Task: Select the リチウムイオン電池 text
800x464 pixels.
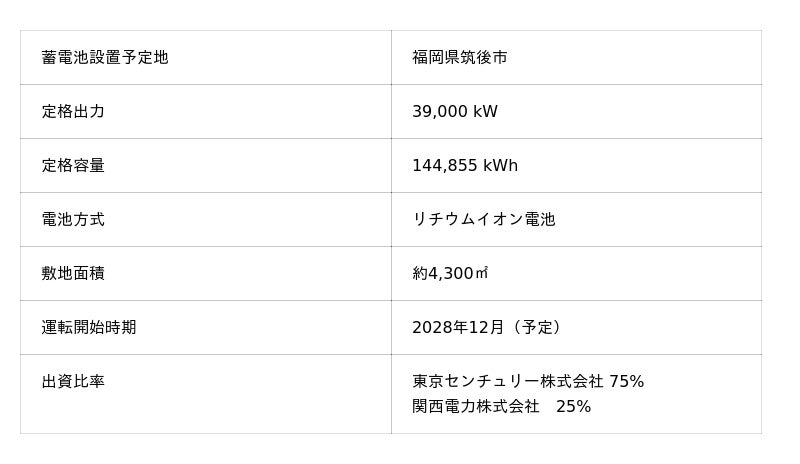Action: (x=483, y=220)
